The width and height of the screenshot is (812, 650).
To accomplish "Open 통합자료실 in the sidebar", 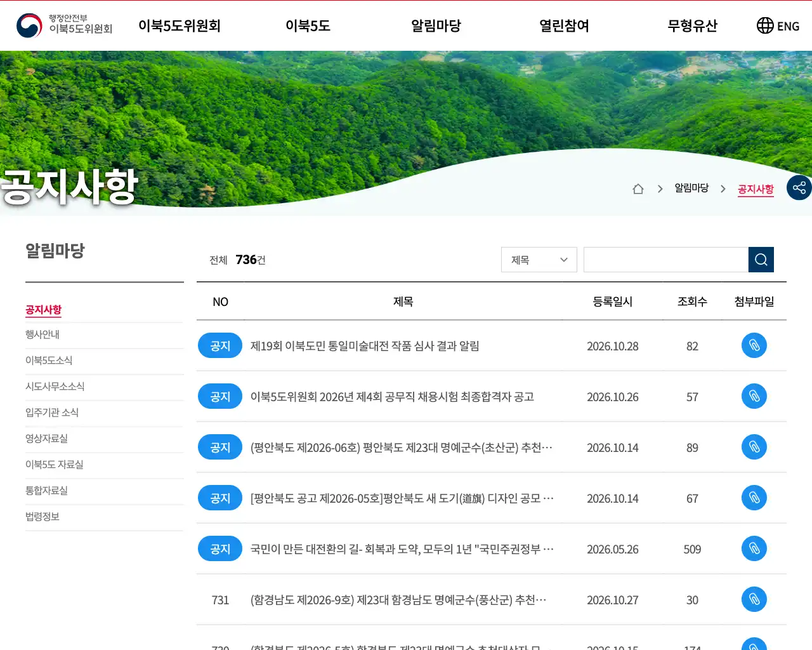I will pyautogui.click(x=46, y=491).
